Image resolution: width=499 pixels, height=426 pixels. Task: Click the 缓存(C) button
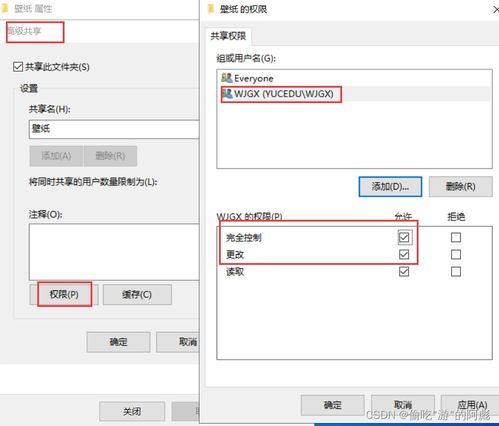coord(137,294)
